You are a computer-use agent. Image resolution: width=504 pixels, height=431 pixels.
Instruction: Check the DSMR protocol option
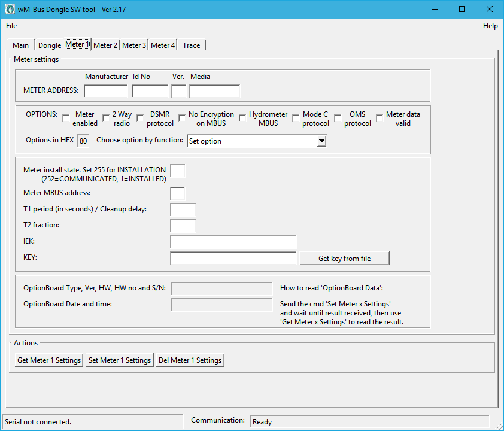pos(141,119)
